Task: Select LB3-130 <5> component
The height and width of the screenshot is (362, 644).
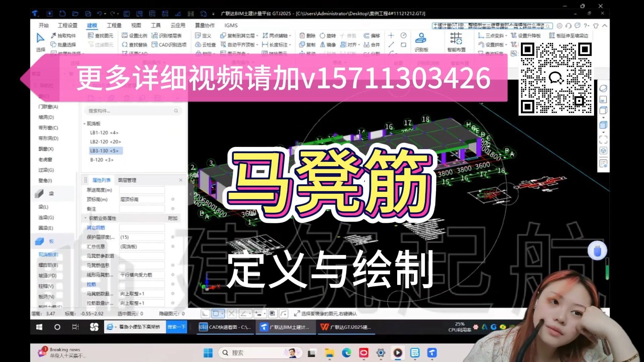Action: tap(106, 151)
